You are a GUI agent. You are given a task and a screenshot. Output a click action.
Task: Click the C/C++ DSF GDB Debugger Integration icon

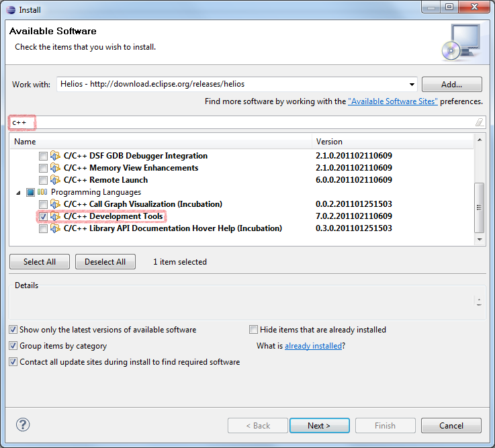coord(55,156)
